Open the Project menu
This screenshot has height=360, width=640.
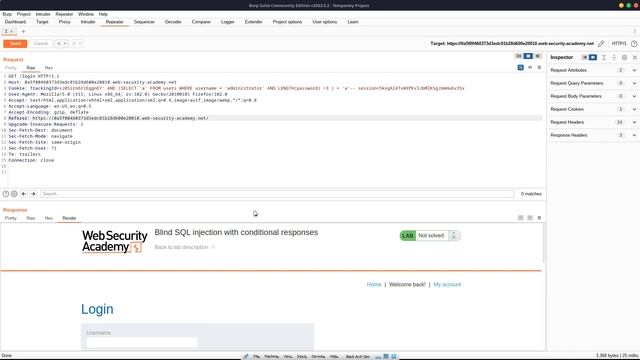(24, 14)
